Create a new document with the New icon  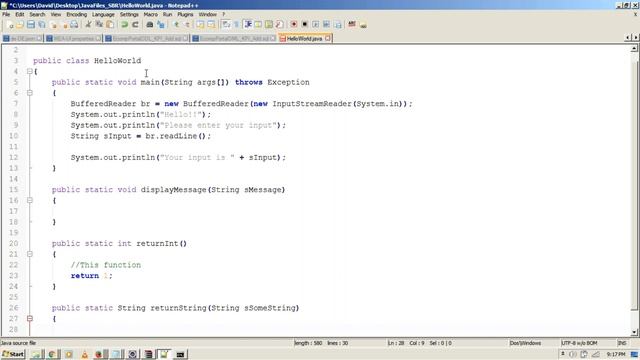[x=10, y=25]
